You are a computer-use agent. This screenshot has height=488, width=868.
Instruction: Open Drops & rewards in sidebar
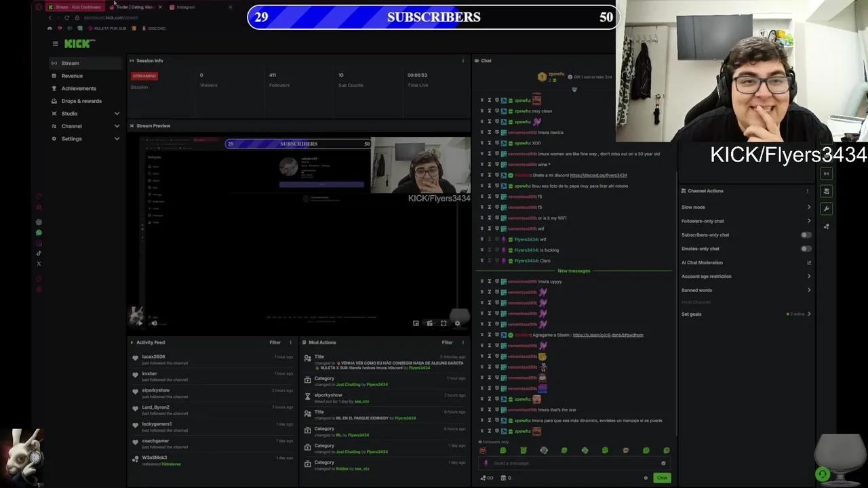pyautogui.click(x=85, y=101)
